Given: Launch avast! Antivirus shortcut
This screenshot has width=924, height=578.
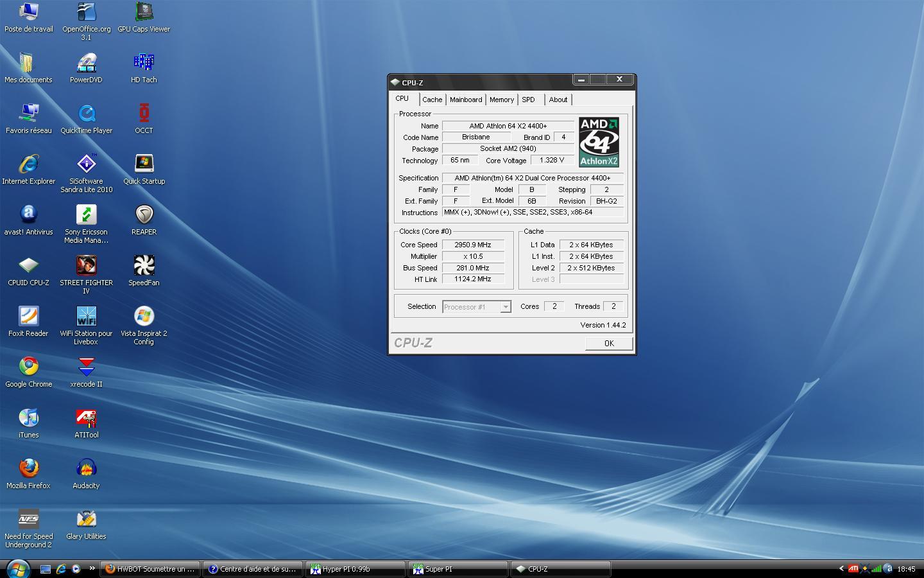Looking at the screenshot, I should tap(29, 220).
